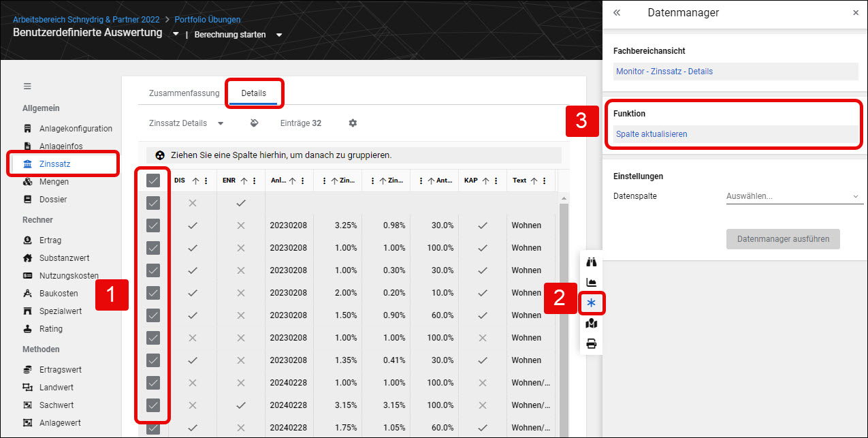Click the printer icon in side toolbar

[591, 343]
